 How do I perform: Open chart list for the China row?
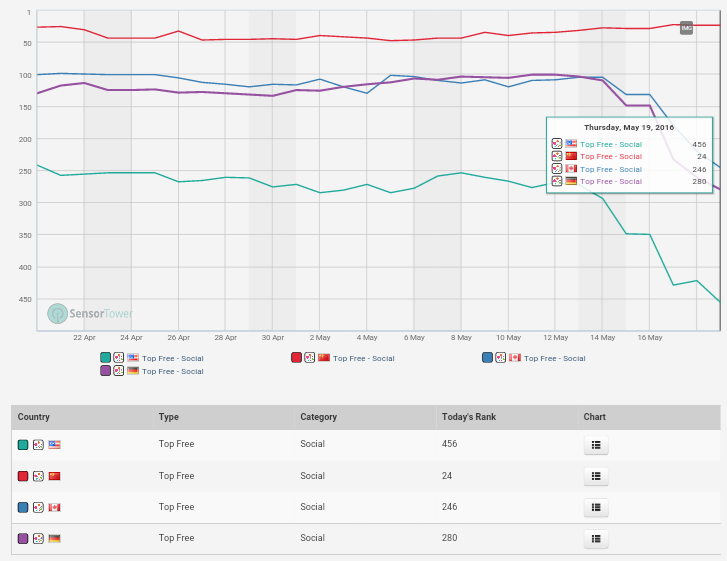(595, 476)
